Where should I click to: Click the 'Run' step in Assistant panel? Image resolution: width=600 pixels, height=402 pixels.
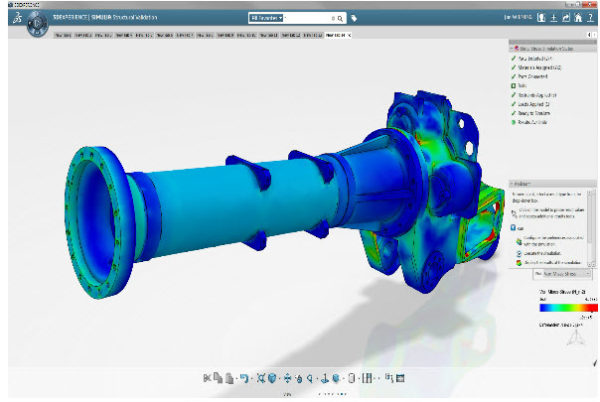pyautogui.click(x=517, y=228)
